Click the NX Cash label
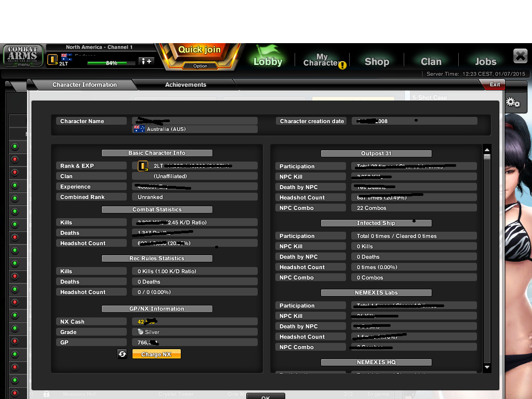The height and width of the screenshot is (399, 532). coord(72,322)
